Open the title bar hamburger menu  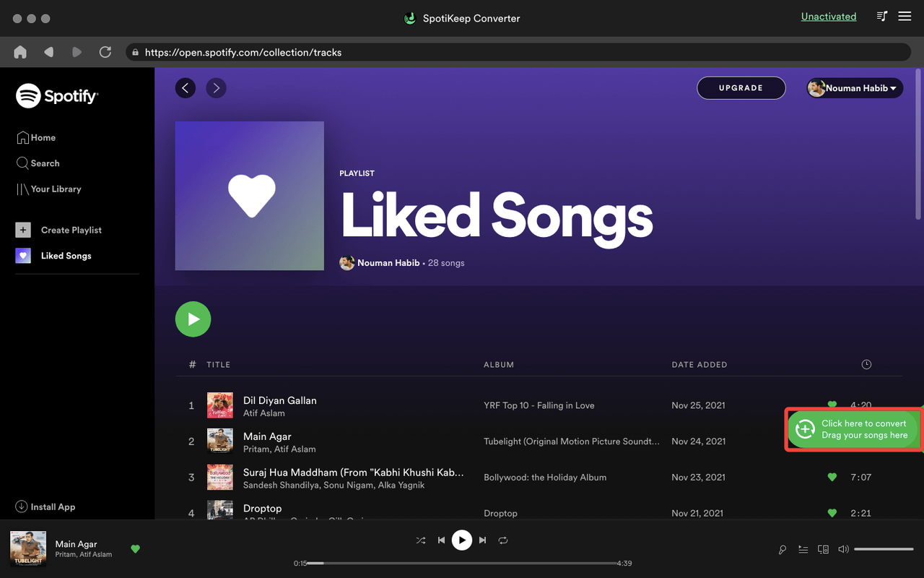tap(905, 16)
